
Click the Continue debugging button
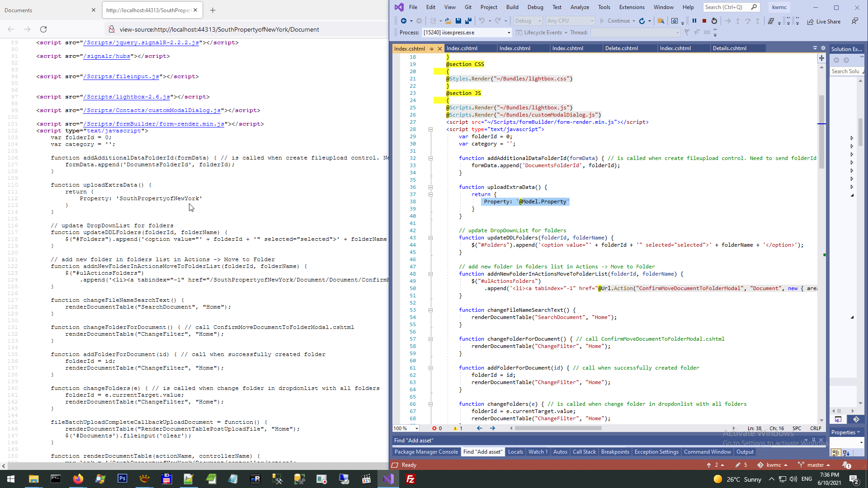point(614,21)
